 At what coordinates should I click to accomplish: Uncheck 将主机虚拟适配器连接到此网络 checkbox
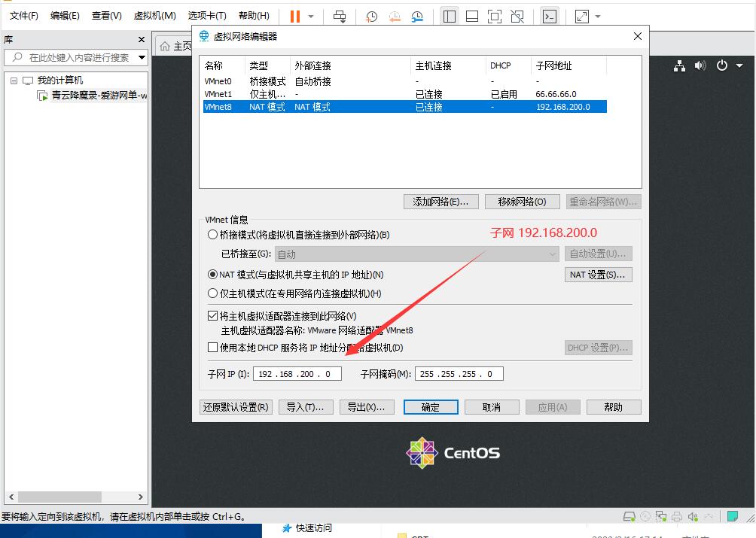(212, 316)
